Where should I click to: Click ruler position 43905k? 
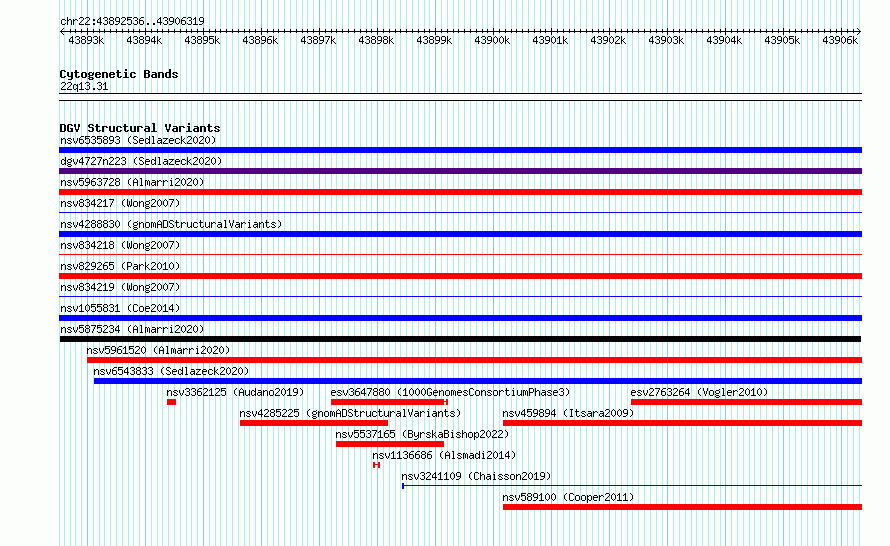pyautogui.click(x=782, y=41)
